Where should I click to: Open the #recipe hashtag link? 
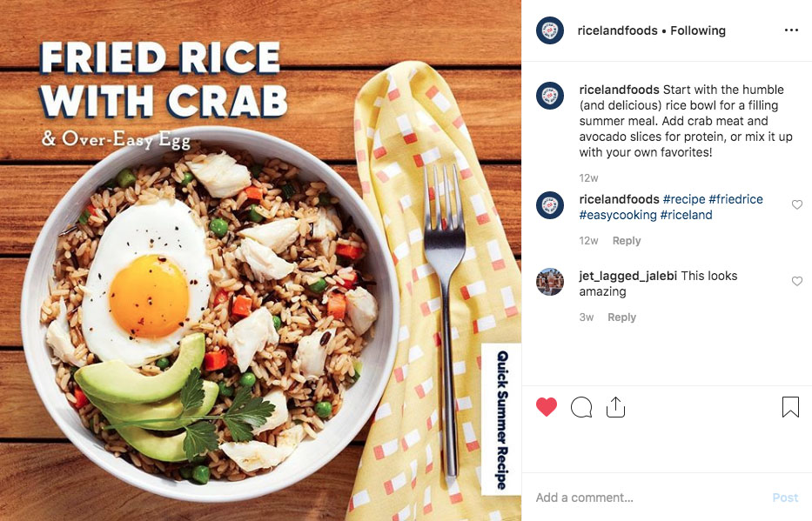pyautogui.click(x=683, y=199)
